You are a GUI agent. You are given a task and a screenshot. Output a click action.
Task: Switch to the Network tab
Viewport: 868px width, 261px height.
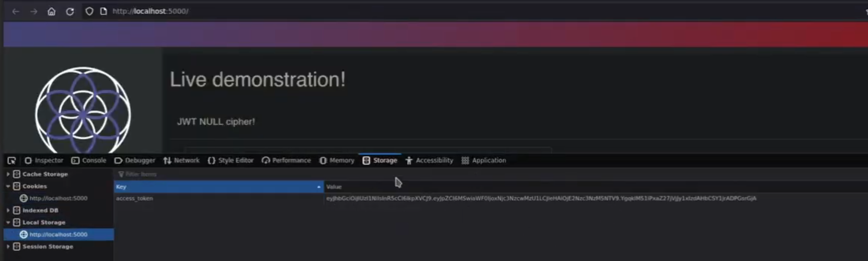click(182, 160)
